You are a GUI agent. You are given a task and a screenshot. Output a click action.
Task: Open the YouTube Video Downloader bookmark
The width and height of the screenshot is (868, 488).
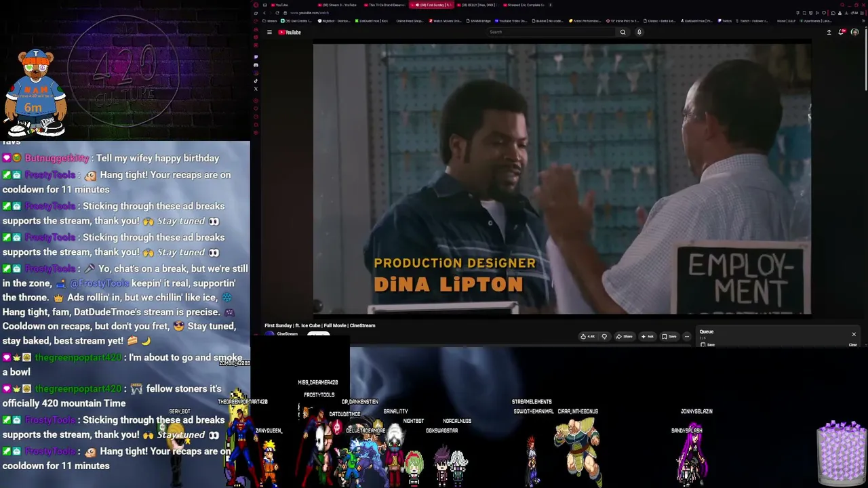[x=511, y=21]
